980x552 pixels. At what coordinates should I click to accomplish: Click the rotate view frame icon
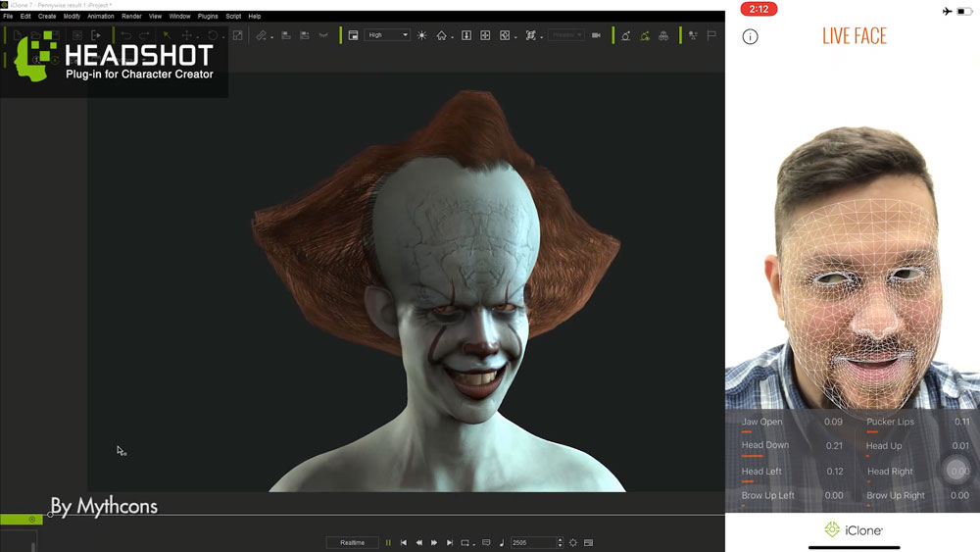505,35
